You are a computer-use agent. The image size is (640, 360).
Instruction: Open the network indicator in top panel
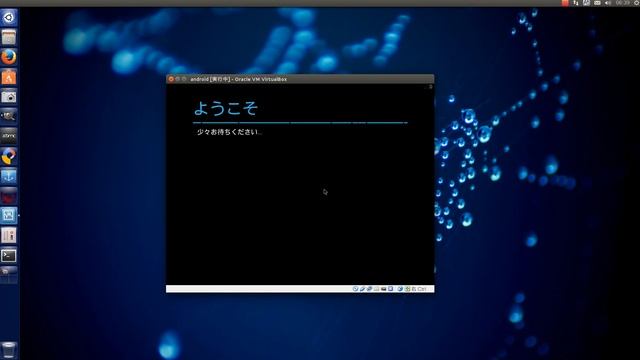(x=576, y=3)
